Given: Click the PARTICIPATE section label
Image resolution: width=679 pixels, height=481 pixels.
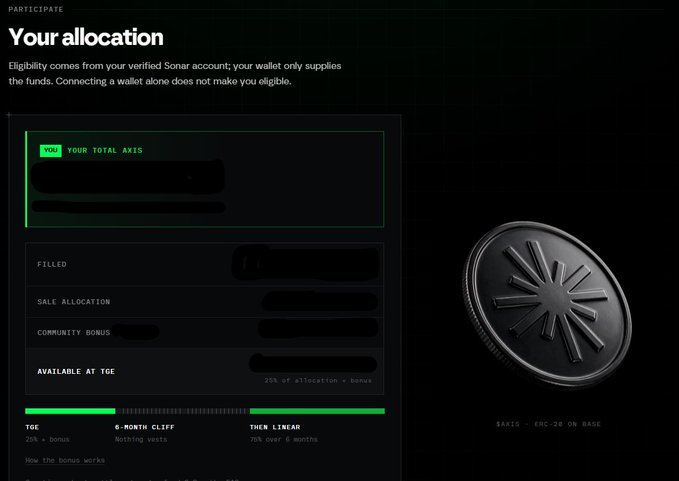Looking at the screenshot, I should (x=36, y=9).
